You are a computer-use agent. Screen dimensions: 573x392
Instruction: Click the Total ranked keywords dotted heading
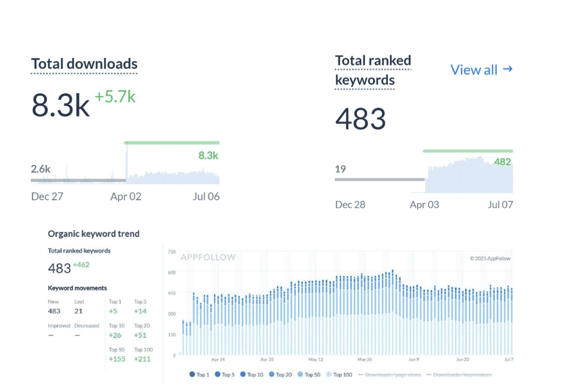(x=373, y=70)
